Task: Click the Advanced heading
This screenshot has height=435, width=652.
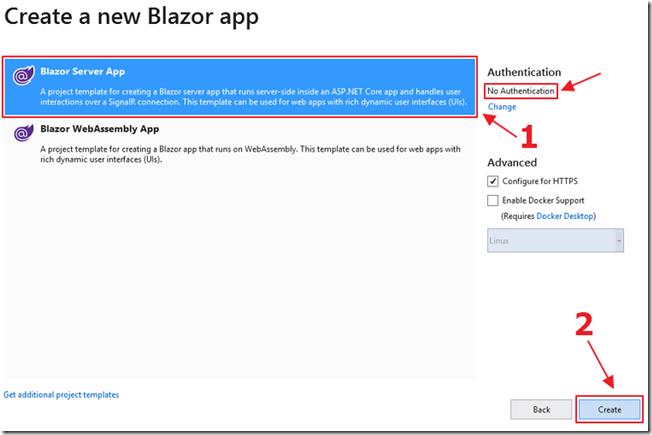Action: pos(512,163)
